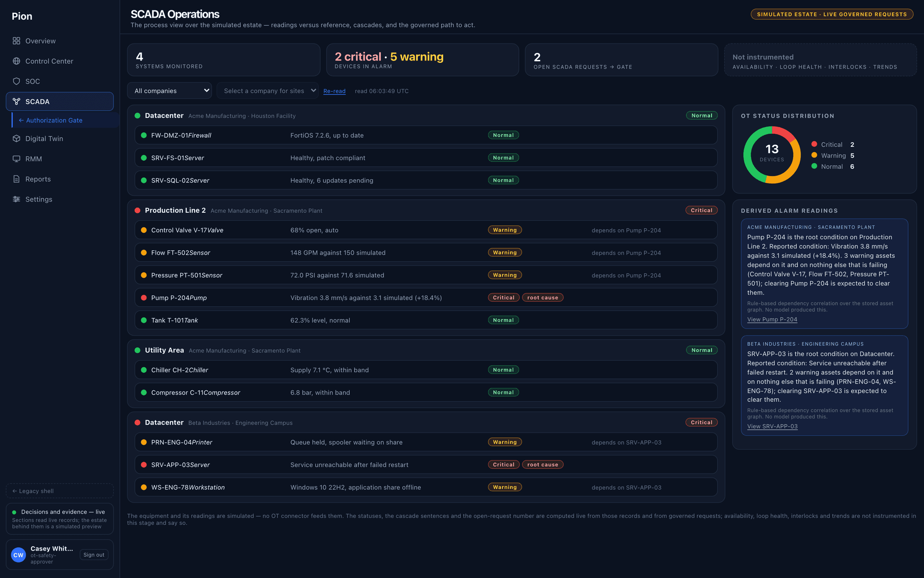The height and width of the screenshot is (578, 924).
Task: Click the Sign out button
Action: (94, 555)
